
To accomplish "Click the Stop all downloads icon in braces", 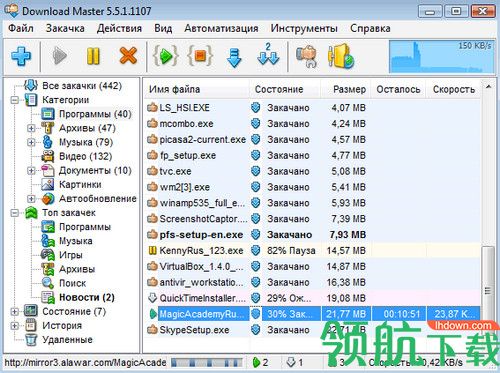I will 200,56.
